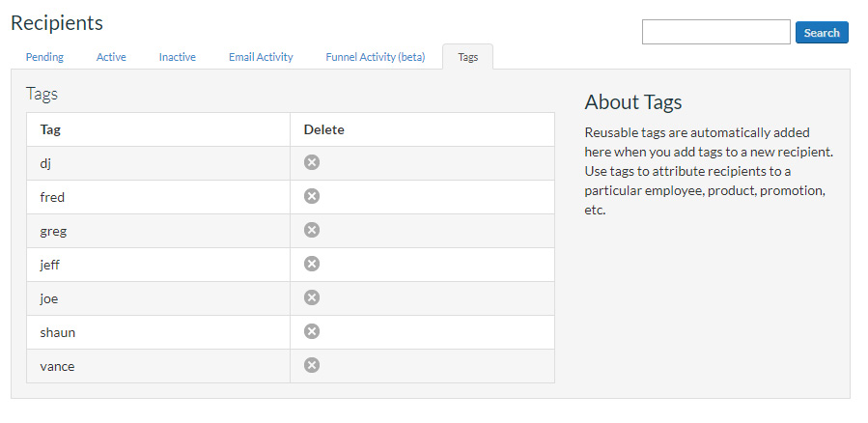View the Funnel Activity (beta) tab
This screenshot has height=423, width=868.
375,57
